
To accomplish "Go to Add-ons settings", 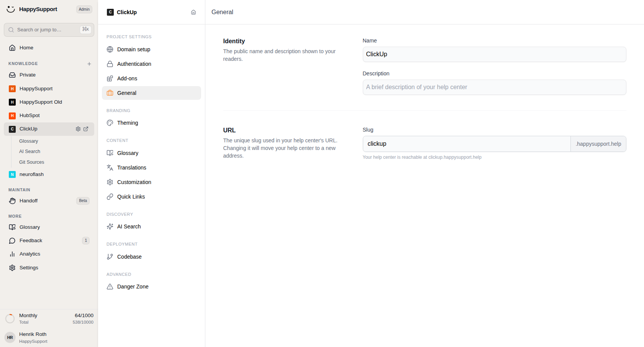I will pos(151,78).
